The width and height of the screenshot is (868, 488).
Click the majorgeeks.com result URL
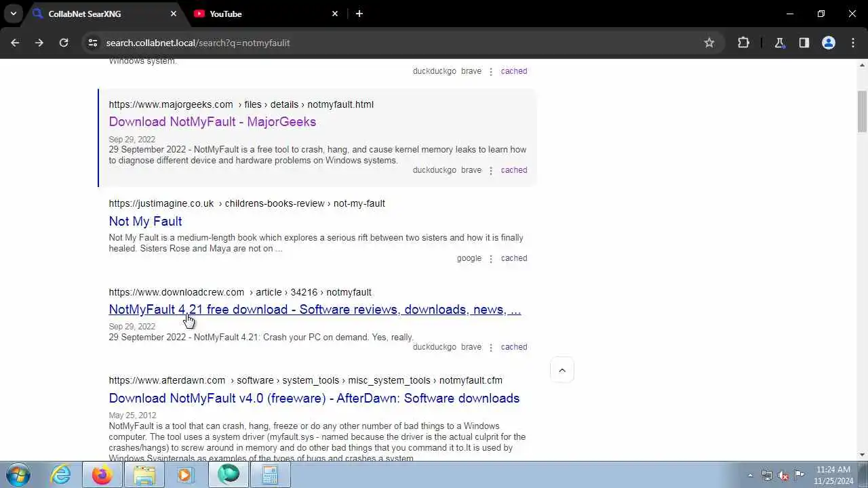[x=241, y=104]
